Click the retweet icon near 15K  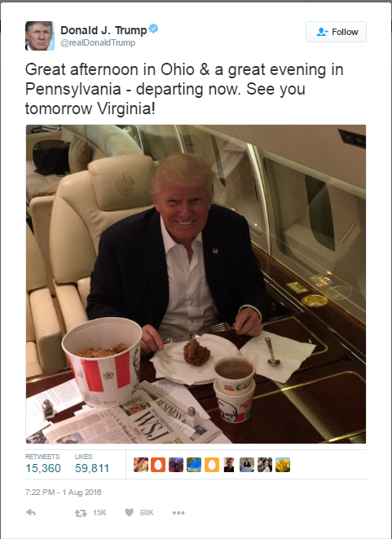[81, 513]
